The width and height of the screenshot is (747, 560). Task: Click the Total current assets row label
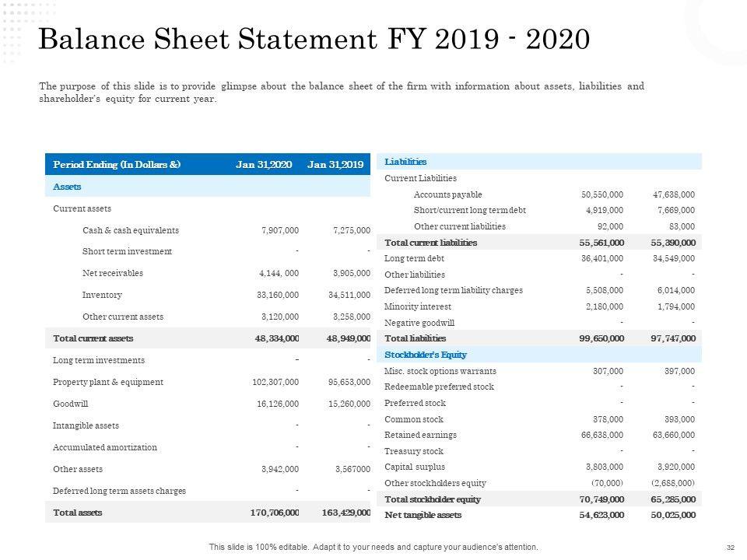coord(93,338)
